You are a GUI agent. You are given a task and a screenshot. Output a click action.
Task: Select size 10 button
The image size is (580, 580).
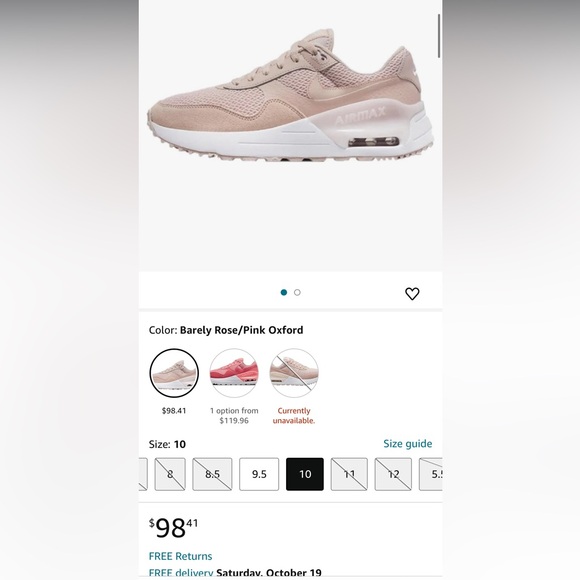[x=305, y=474]
